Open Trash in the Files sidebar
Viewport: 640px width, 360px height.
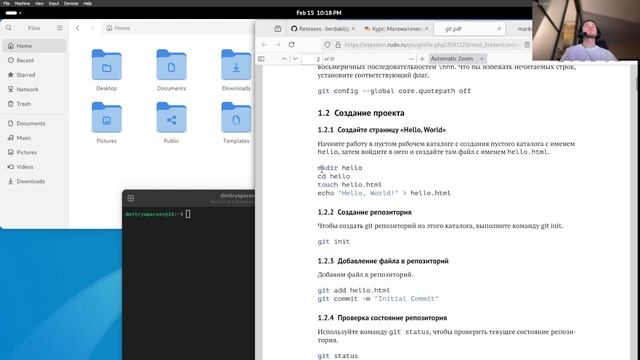[34, 104]
